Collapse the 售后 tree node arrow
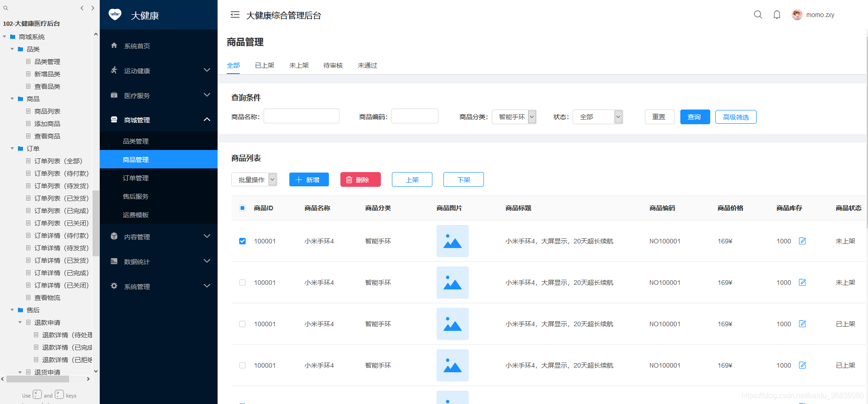Screen dimensions: 868x404 (x=12, y=310)
